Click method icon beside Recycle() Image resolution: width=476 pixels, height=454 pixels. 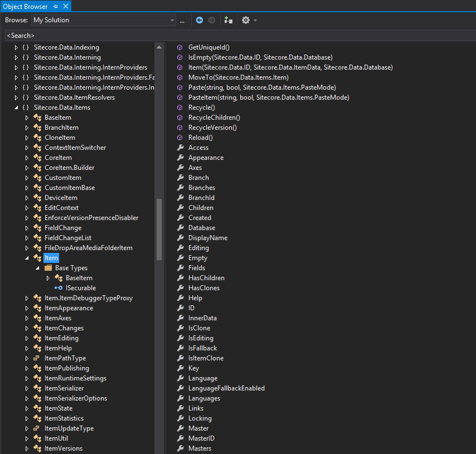point(180,108)
